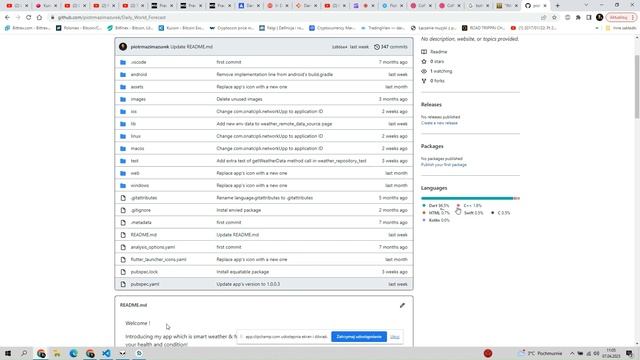Click file icon beside pubspec.lock
The image size is (640, 360).
coord(123,272)
